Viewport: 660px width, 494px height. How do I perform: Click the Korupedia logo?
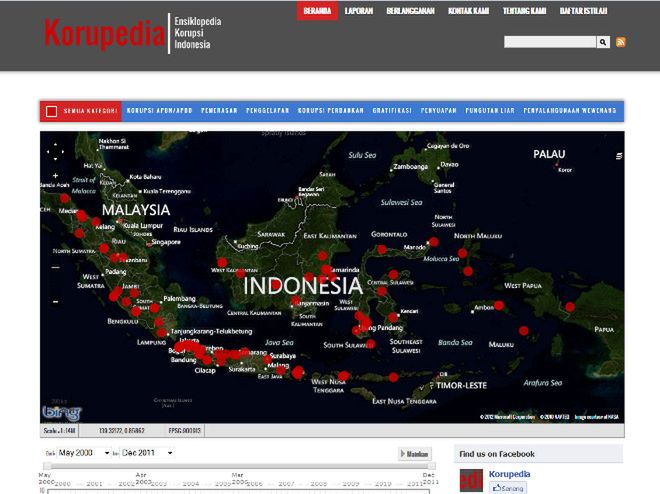(x=104, y=33)
